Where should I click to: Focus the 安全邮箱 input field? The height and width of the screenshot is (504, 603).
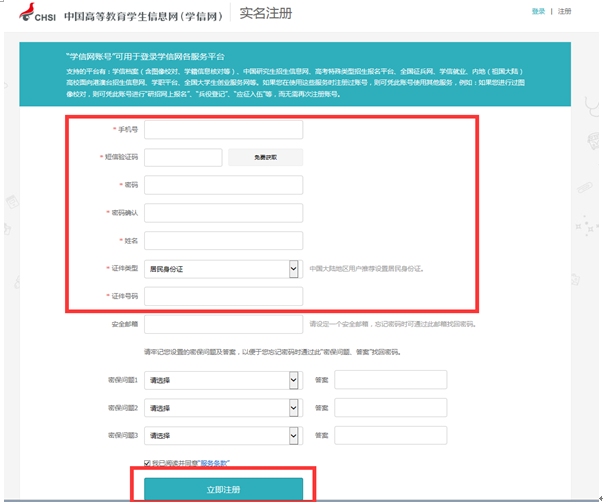pos(223,324)
